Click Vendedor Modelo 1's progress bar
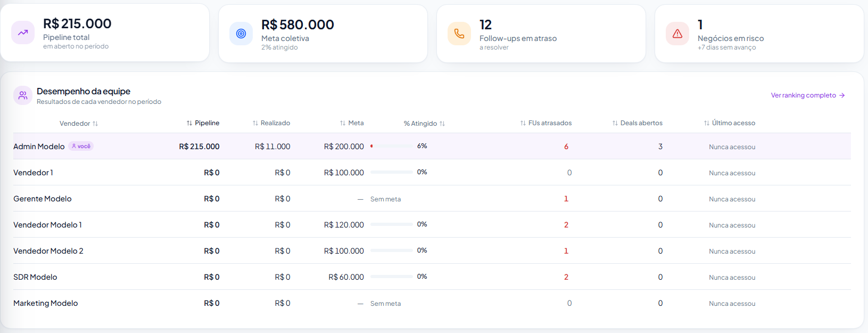The width and height of the screenshot is (868, 333). pyautogui.click(x=391, y=224)
